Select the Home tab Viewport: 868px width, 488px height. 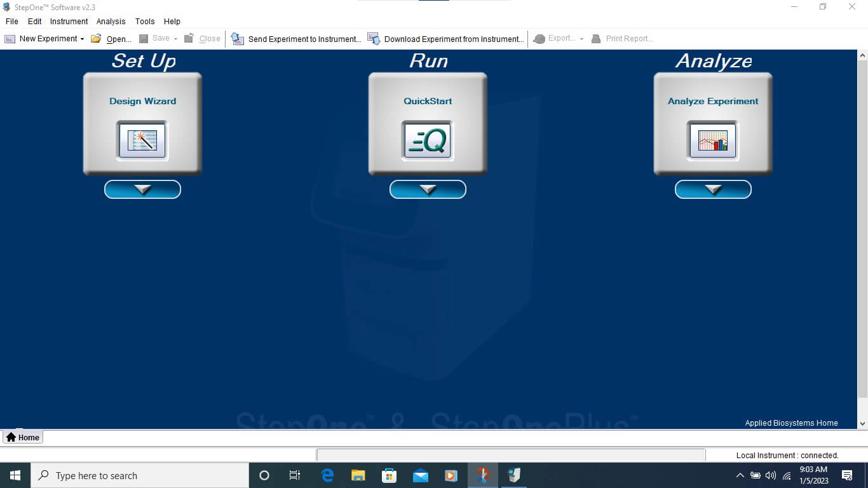coord(23,437)
